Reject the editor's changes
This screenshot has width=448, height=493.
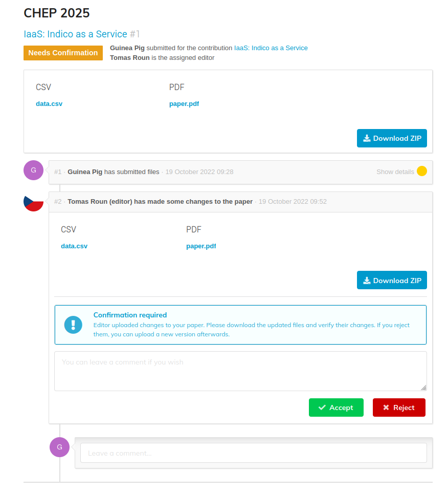point(399,408)
